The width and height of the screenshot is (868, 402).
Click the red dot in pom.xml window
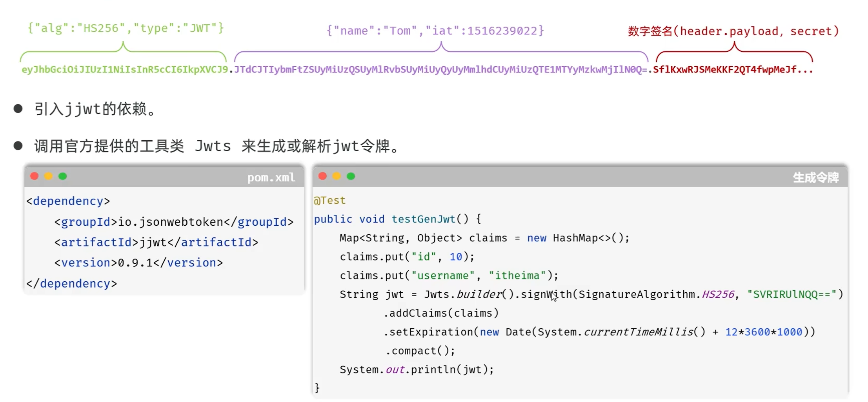[x=35, y=176]
